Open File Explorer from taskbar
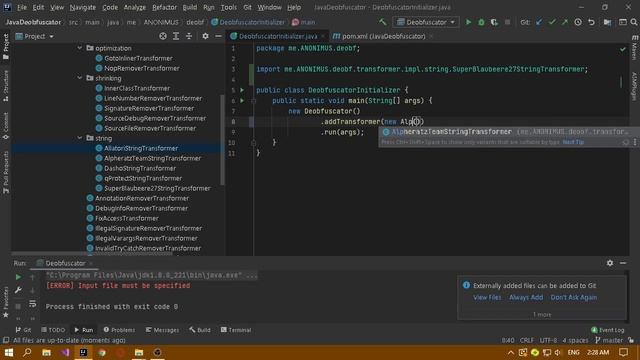Viewport: 640px width, 360px height. [46, 352]
